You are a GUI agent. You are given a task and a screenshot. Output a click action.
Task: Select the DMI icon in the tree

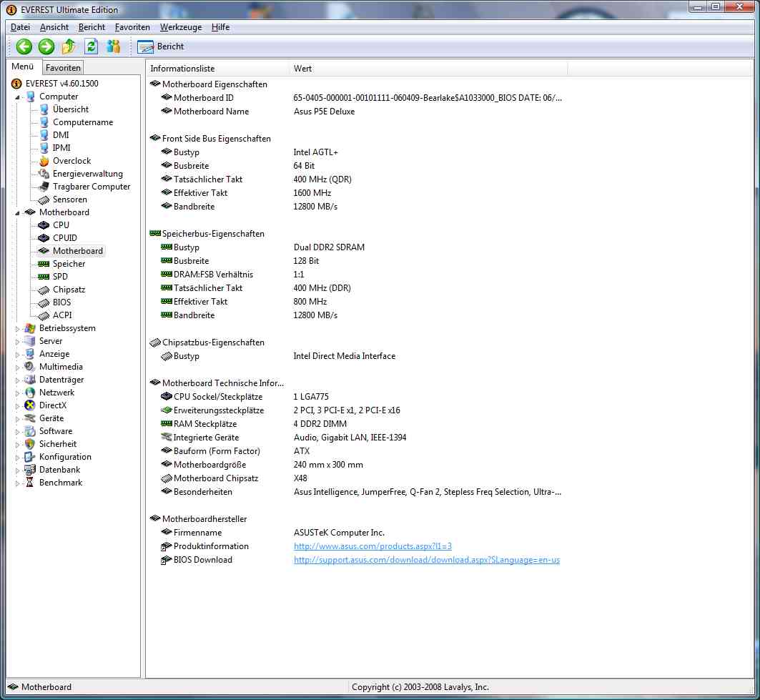tap(44, 134)
